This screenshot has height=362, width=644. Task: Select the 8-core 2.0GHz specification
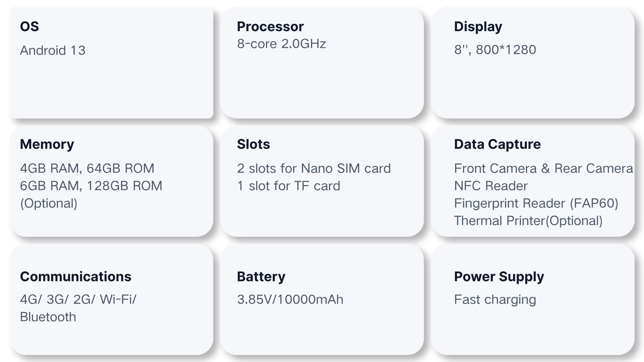(x=281, y=44)
